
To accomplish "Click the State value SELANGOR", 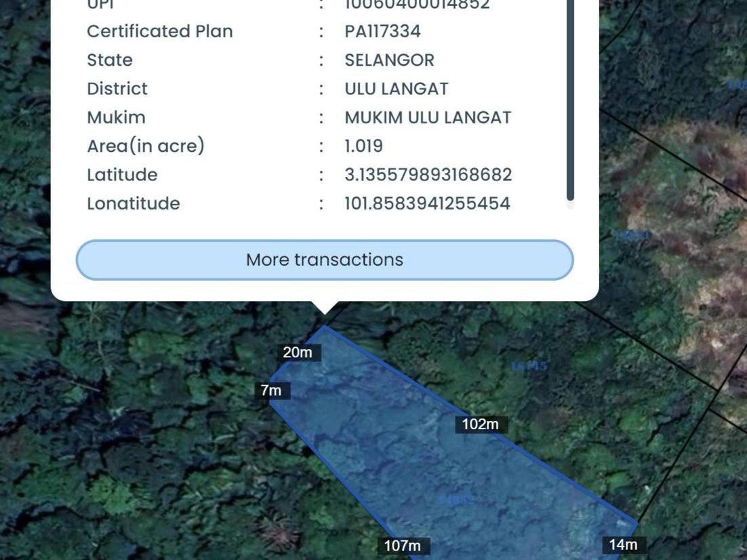I will 389,60.
